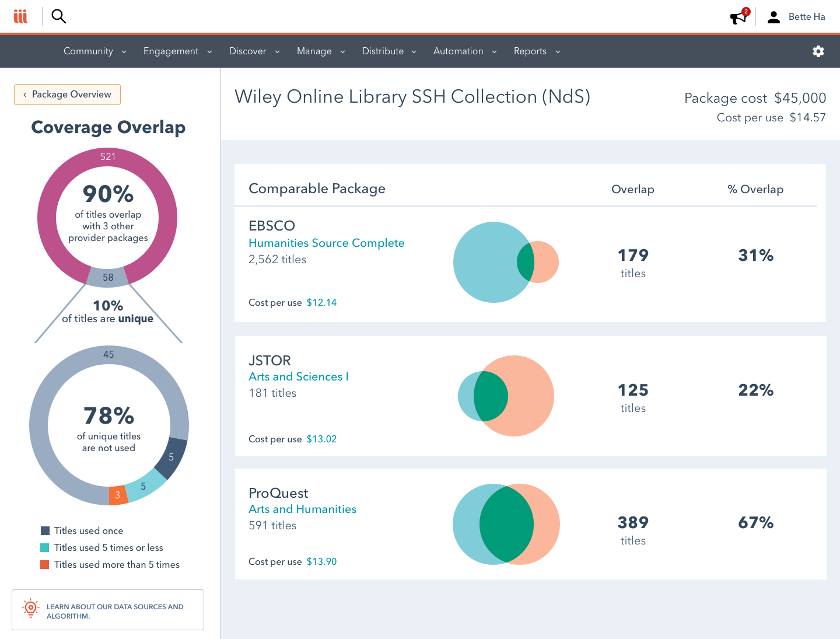Click Cost per use $14.57 text

771,117
